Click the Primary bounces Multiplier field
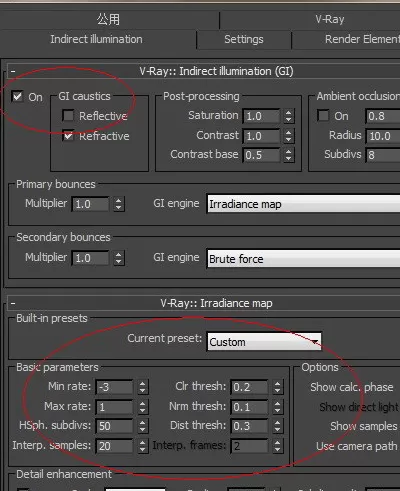Viewport: 400px width, 491px height. tap(90, 204)
